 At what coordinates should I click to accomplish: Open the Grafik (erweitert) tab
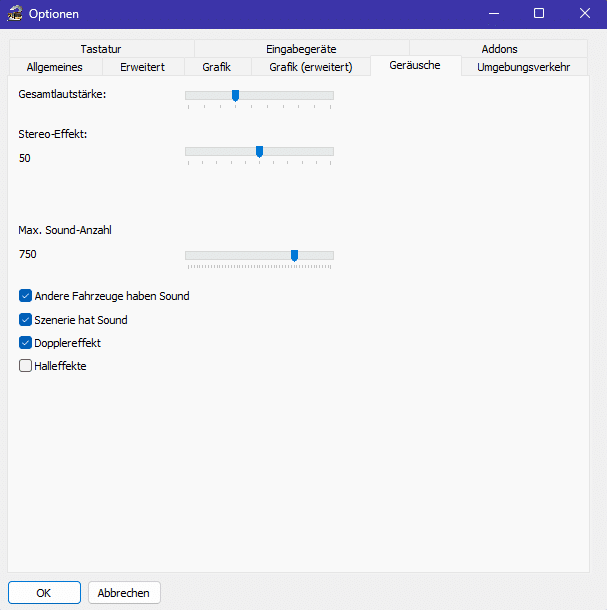(x=310, y=67)
